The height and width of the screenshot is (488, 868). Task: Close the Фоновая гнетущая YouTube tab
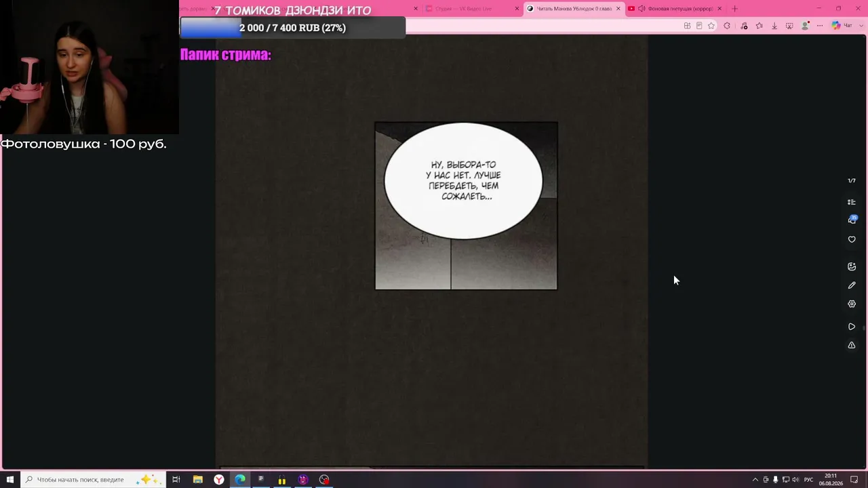(719, 9)
